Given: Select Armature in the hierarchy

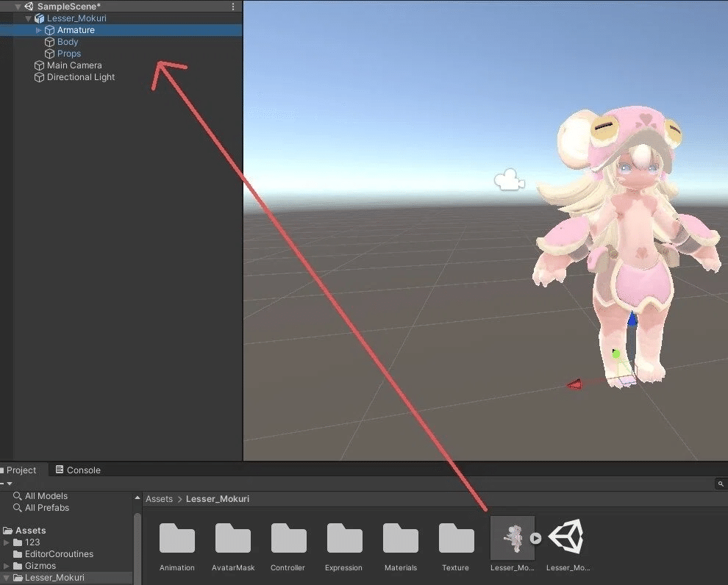Looking at the screenshot, I should coord(121,30).
